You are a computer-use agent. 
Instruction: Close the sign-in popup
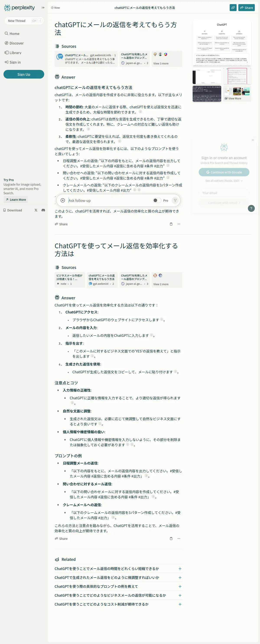tap(253, 140)
